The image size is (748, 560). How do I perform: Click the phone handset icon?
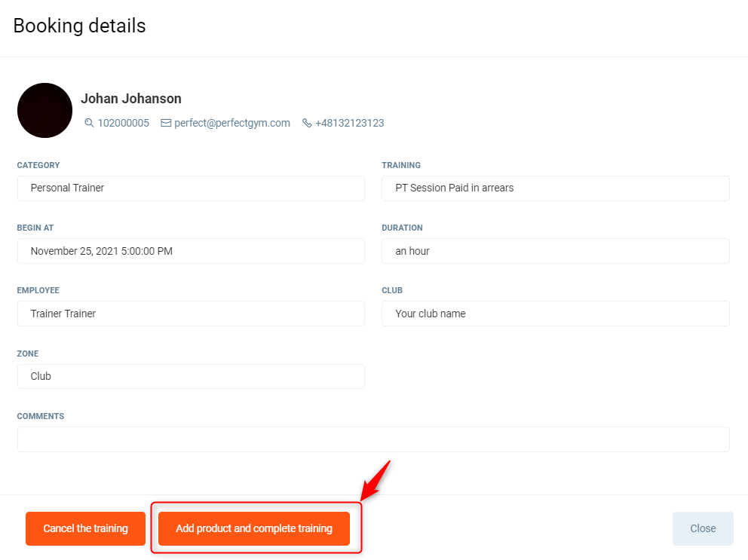click(x=307, y=123)
